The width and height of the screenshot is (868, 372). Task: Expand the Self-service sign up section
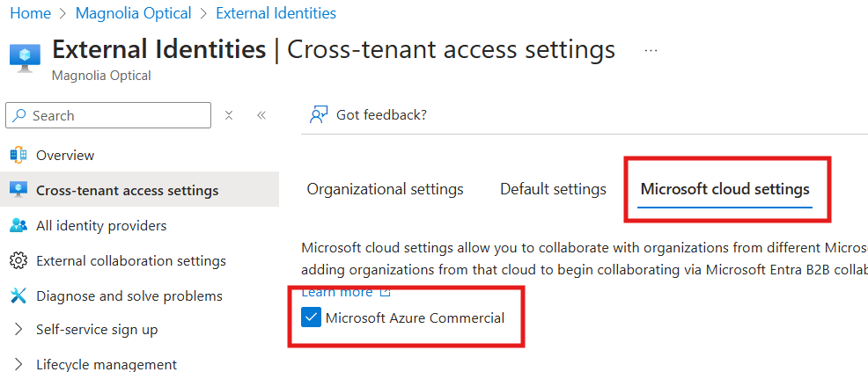pyautogui.click(x=18, y=330)
